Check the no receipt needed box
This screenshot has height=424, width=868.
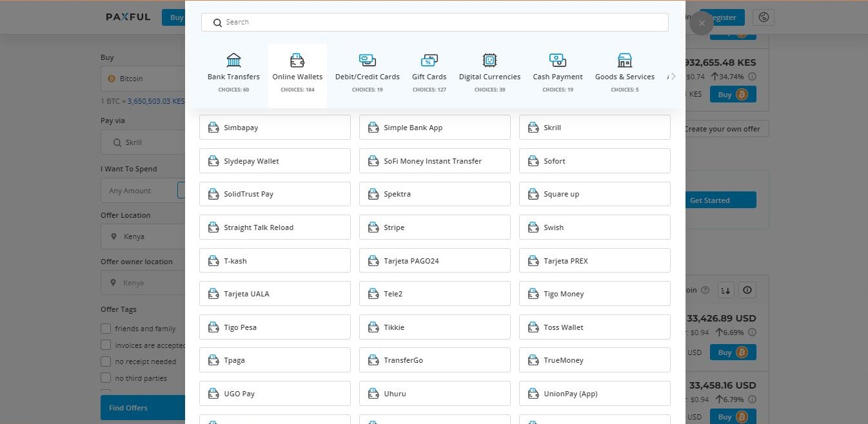(106, 361)
